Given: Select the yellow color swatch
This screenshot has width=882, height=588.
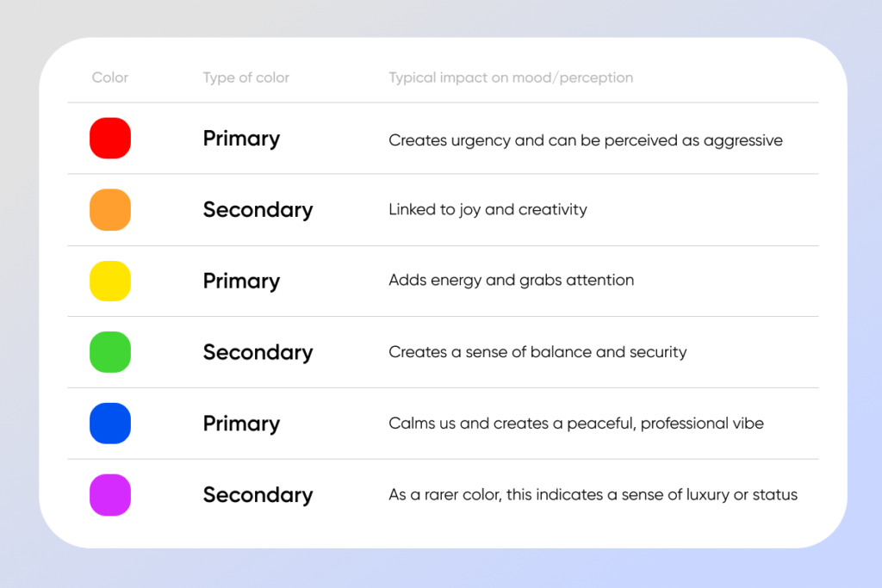Looking at the screenshot, I should [x=110, y=282].
